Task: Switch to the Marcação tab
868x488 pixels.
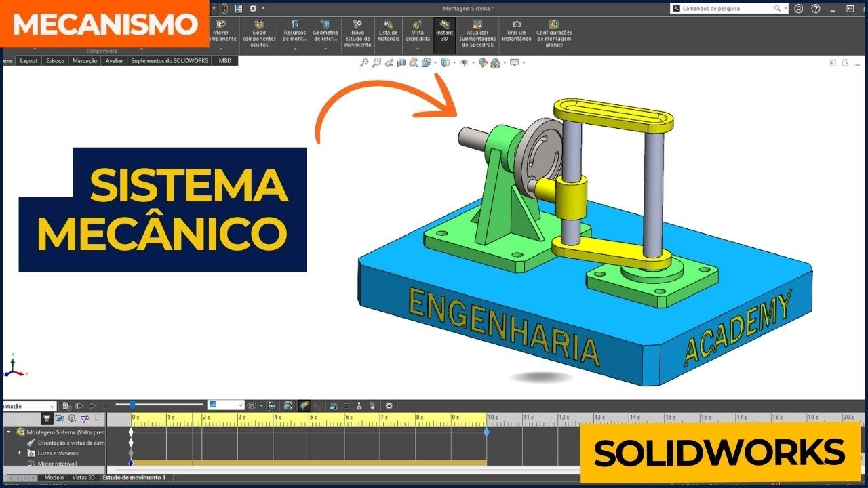Action: tap(85, 60)
